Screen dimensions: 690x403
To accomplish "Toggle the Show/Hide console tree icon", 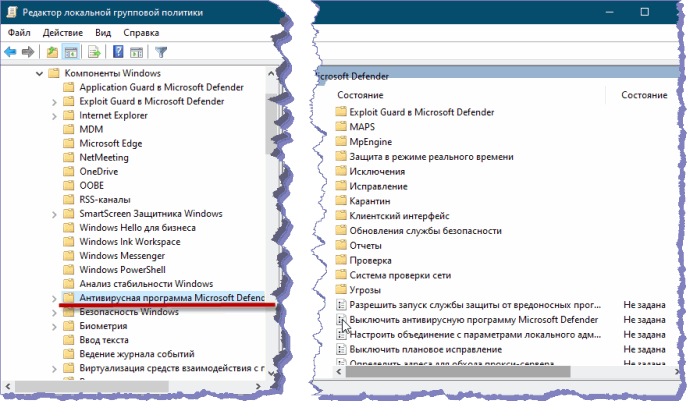I will 71,52.
